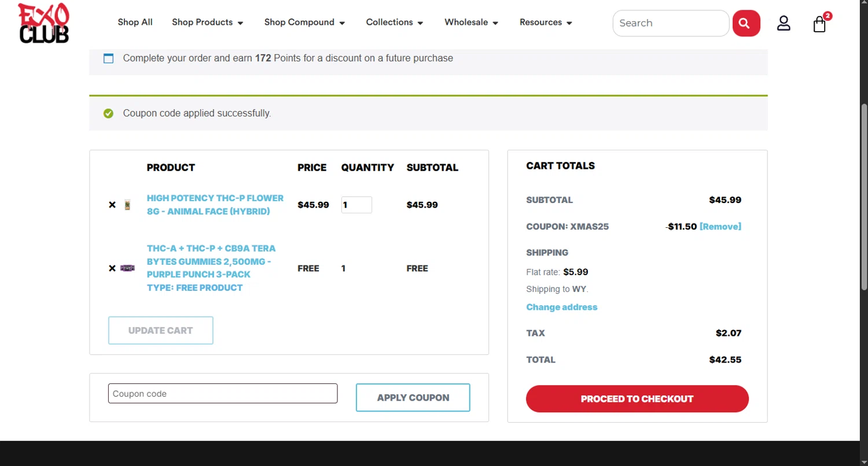
Task: Open the shopping bag cart icon
Action: click(819, 24)
